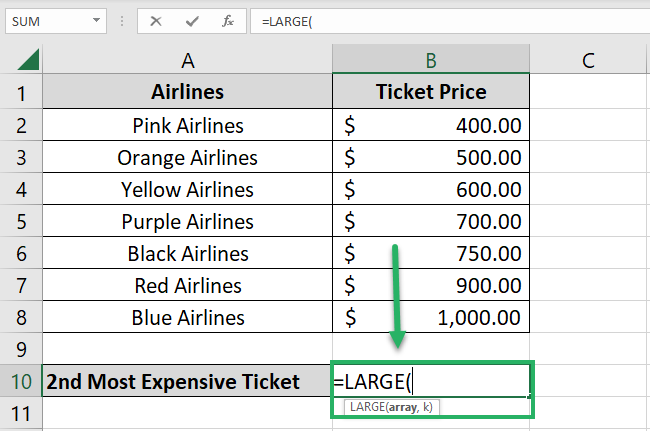Click the 900.00 ticket price cell
Screen dimensions: 650x431
[431, 285]
